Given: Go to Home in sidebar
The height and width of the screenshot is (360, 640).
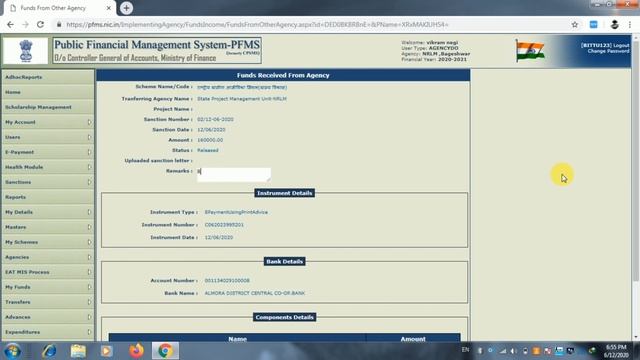Looking at the screenshot, I should click(x=48, y=92).
